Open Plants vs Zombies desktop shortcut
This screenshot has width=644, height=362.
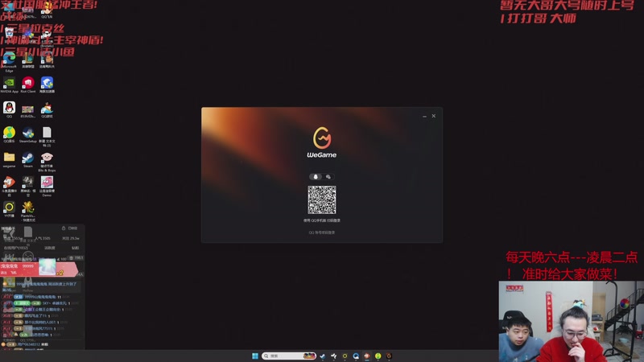[x=28, y=211]
